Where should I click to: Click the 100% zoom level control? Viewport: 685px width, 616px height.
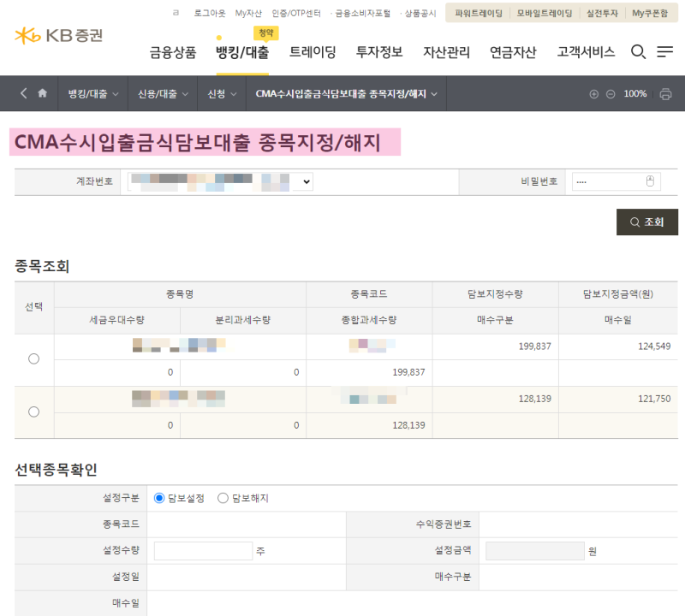pyautogui.click(x=635, y=93)
